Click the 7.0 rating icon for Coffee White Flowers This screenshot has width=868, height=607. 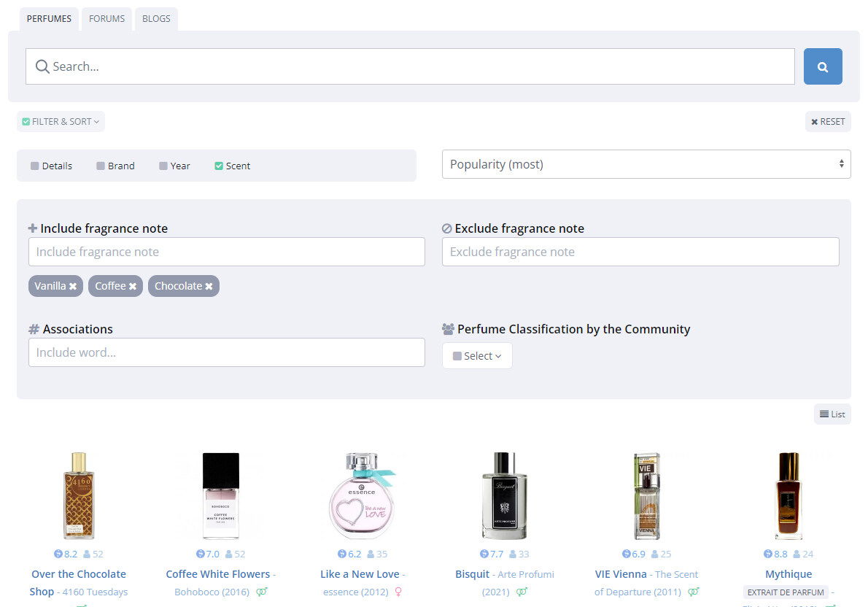pyautogui.click(x=201, y=554)
